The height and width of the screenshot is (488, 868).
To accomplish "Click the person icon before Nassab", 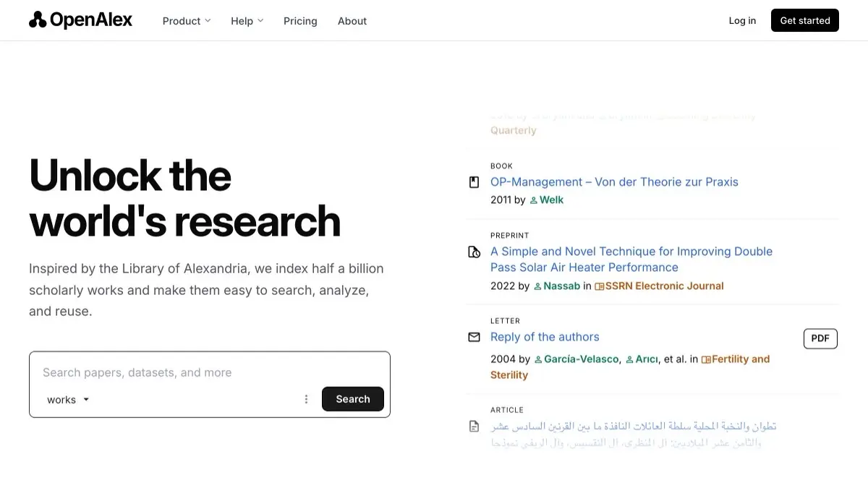I will coord(537,286).
